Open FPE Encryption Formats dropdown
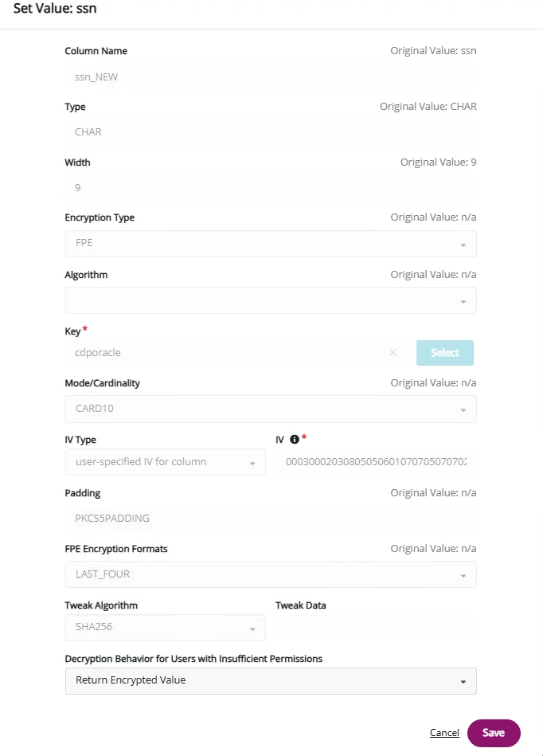The width and height of the screenshot is (543, 756). 271,574
